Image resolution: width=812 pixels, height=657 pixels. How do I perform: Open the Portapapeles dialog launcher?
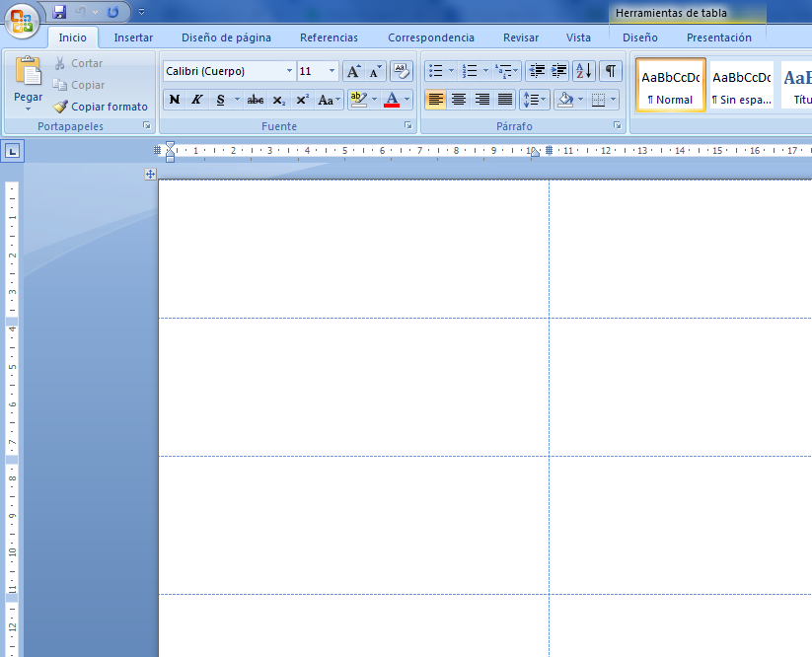(147, 126)
